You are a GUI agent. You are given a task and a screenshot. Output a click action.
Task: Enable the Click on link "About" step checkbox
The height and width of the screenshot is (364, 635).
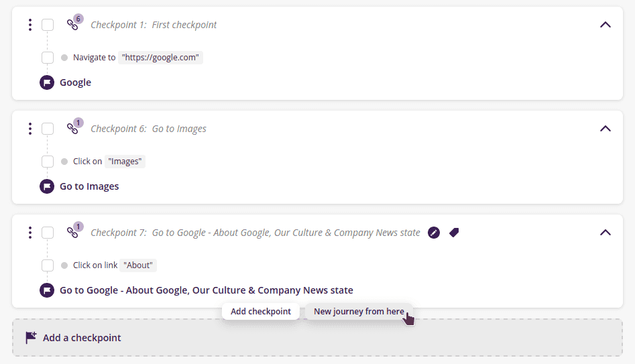pyautogui.click(x=48, y=265)
